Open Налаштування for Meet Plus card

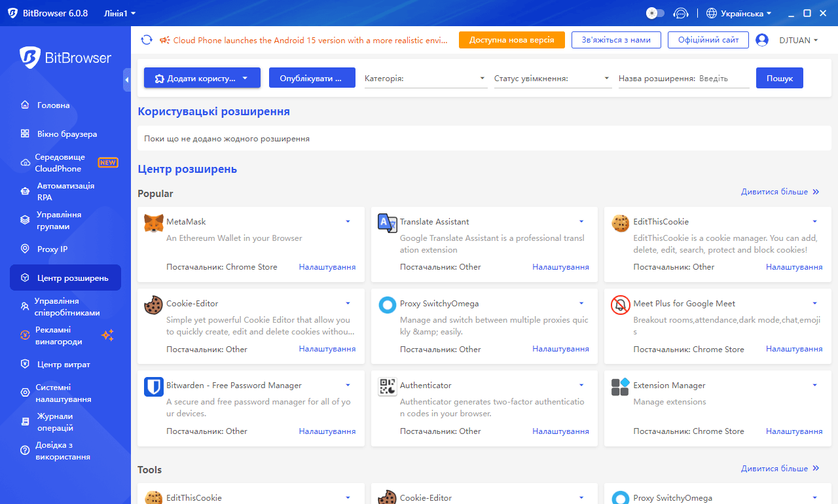pos(794,349)
